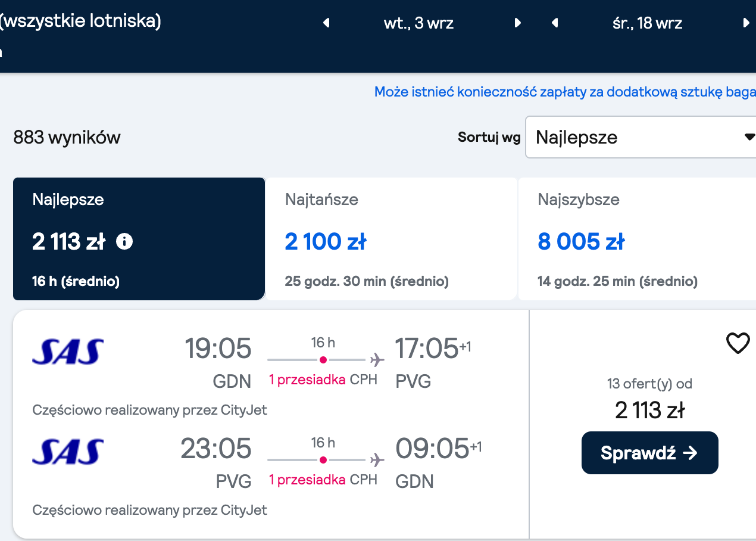This screenshot has width=756, height=541.
Task: Select the Najlepsze results tab
Action: point(139,239)
